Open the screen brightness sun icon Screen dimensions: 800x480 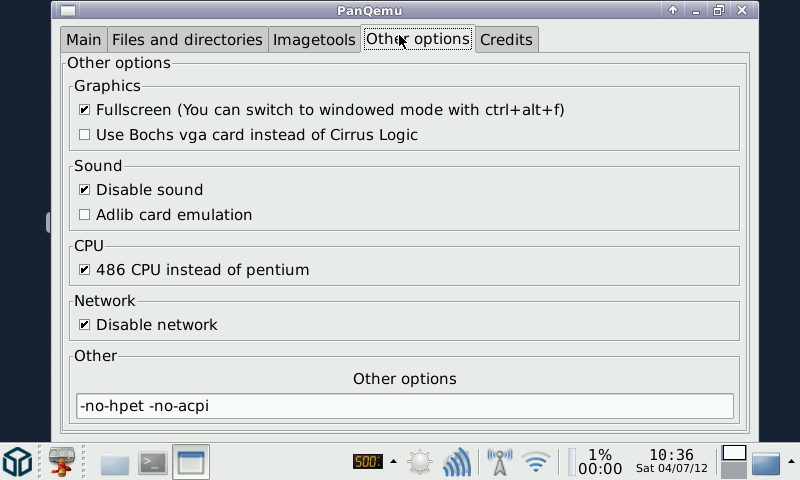point(420,462)
